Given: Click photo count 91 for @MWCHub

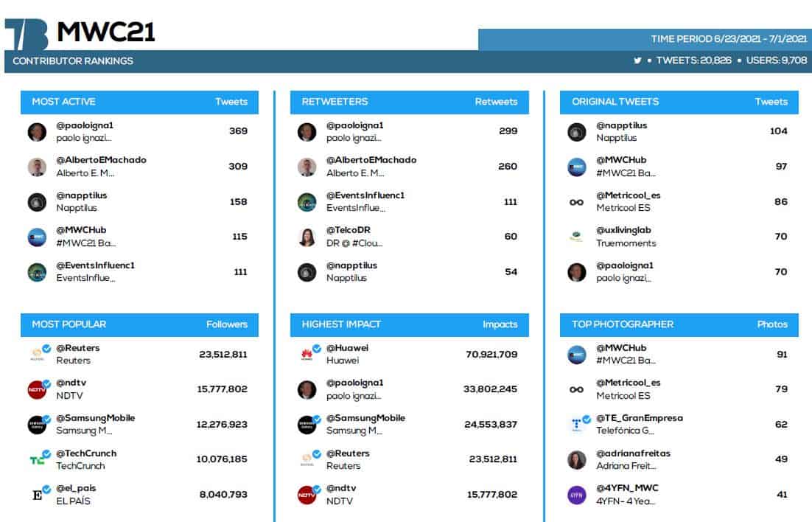Looking at the screenshot, I should tap(782, 355).
